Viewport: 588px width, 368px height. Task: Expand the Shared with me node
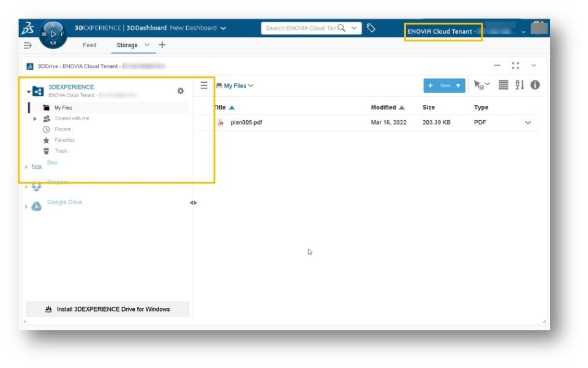pos(35,118)
